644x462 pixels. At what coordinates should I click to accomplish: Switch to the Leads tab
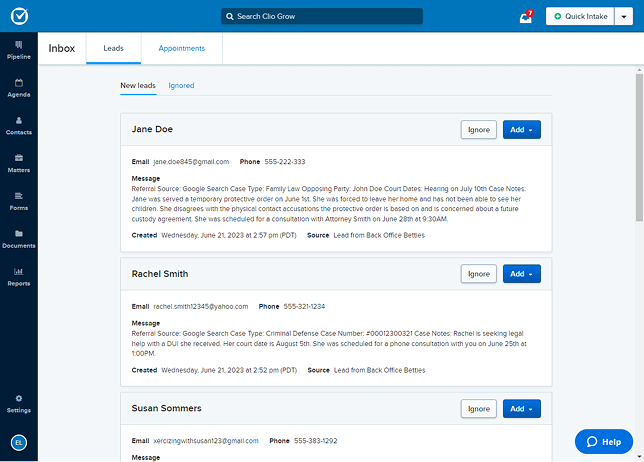[x=113, y=48]
